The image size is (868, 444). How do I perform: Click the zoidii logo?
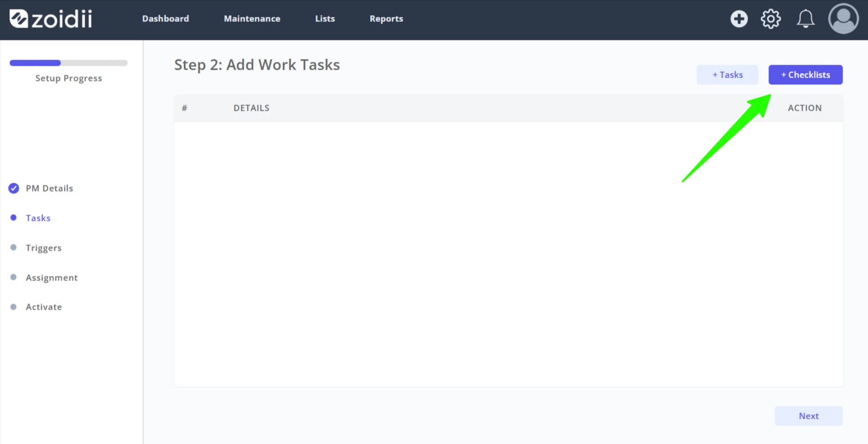pyautogui.click(x=51, y=19)
